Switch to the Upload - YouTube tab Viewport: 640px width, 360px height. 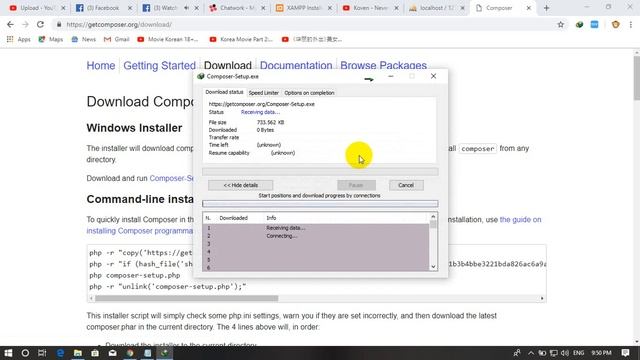[x=37, y=8]
